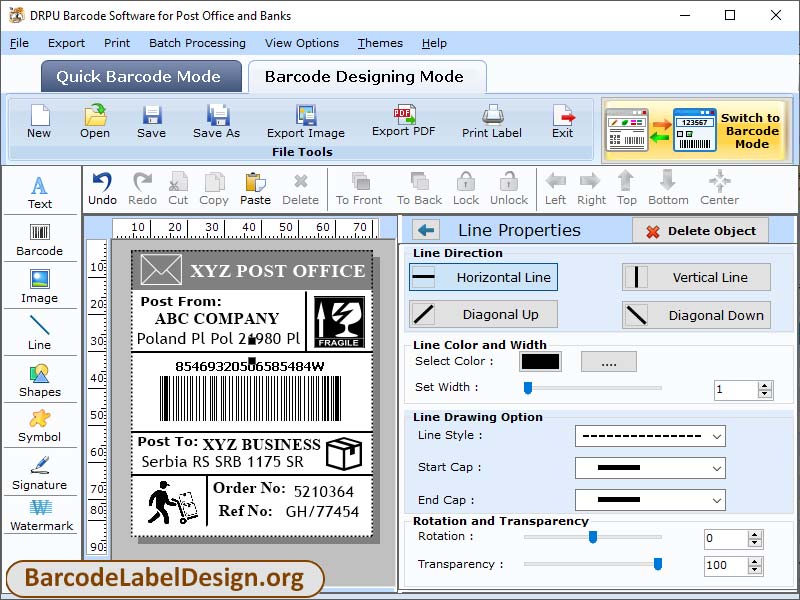This screenshot has width=800, height=600.
Task: Select Horizontal Line direction
Action: point(483,277)
